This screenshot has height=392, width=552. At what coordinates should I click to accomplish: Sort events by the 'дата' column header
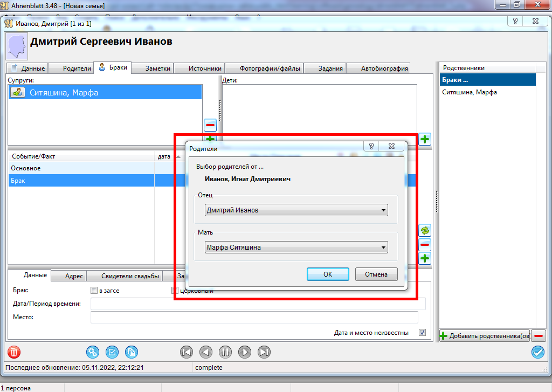164,156
